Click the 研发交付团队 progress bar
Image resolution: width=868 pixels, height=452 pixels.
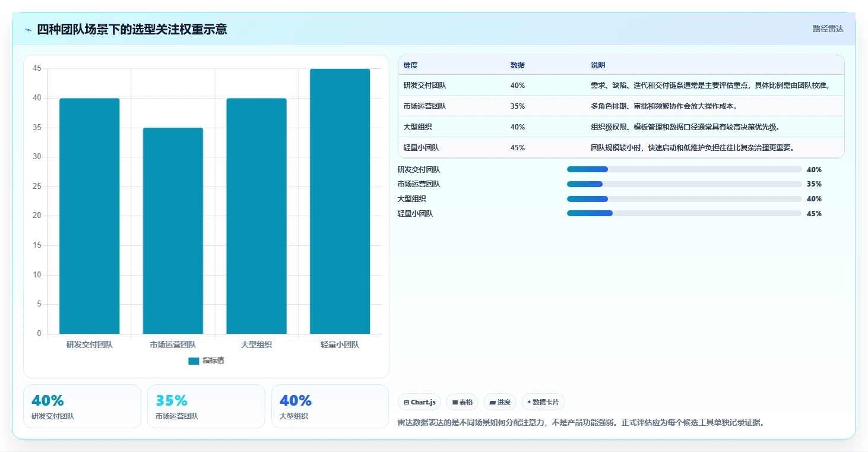pos(684,169)
